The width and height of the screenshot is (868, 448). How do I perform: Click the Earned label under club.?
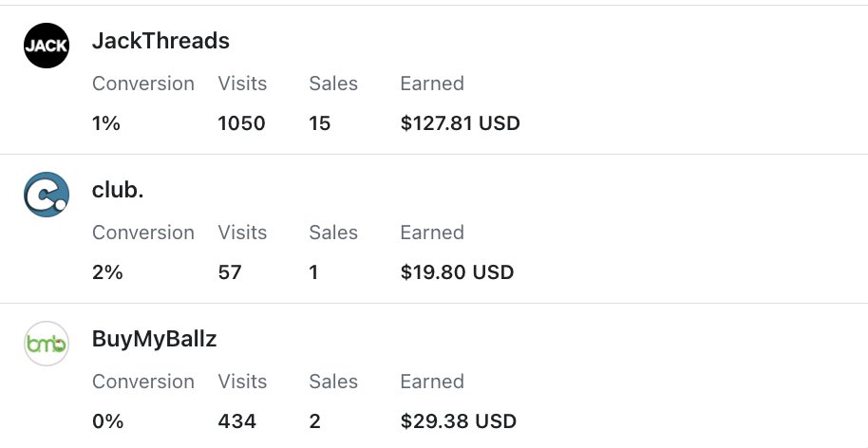(x=432, y=233)
